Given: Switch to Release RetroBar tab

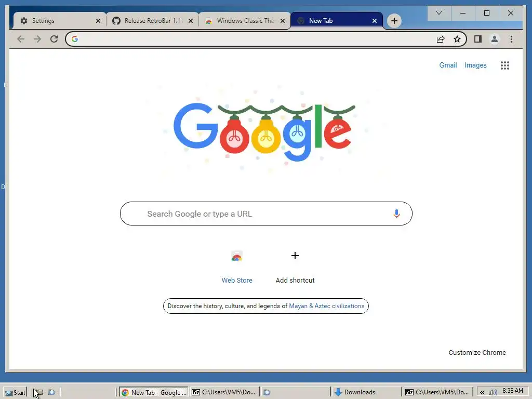Looking at the screenshot, I should [x=152, y=21].
